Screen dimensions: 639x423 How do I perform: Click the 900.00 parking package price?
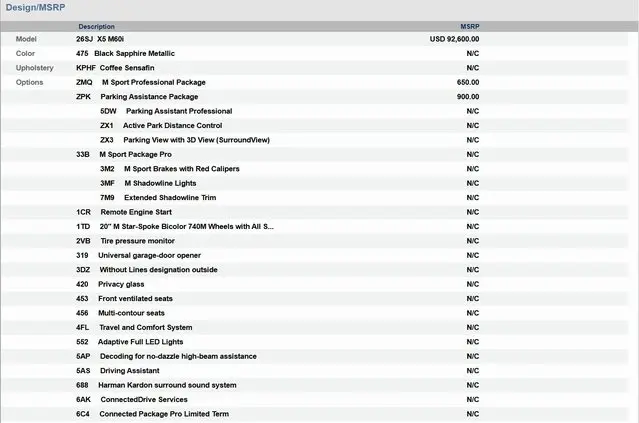click(x=467, y=97)
